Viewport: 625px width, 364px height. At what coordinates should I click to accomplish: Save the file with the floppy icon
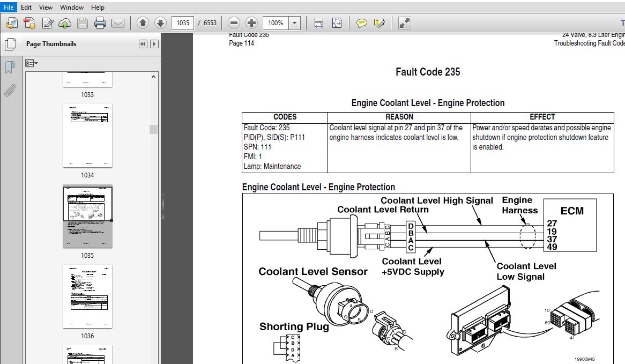[83, 23]
